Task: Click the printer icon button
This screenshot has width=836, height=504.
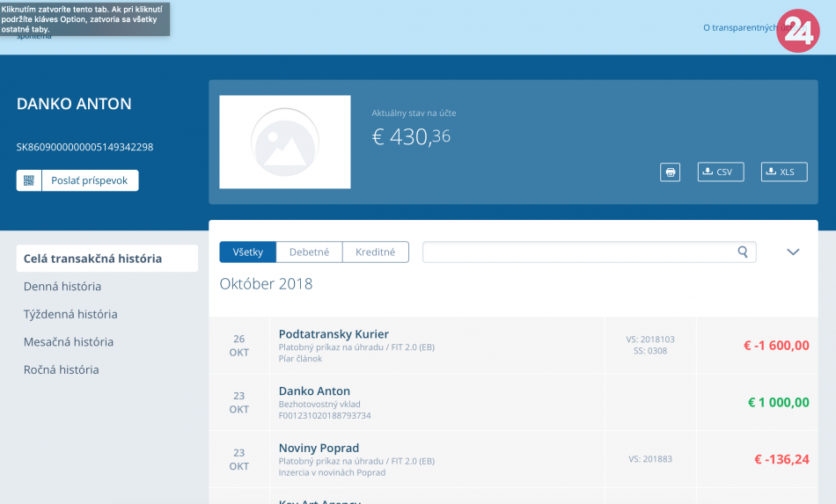Action: [671, 172]
